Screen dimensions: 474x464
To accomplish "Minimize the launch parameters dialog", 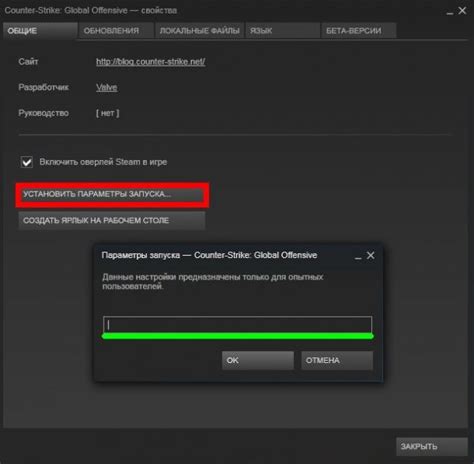I will click(x=358, y=257).
